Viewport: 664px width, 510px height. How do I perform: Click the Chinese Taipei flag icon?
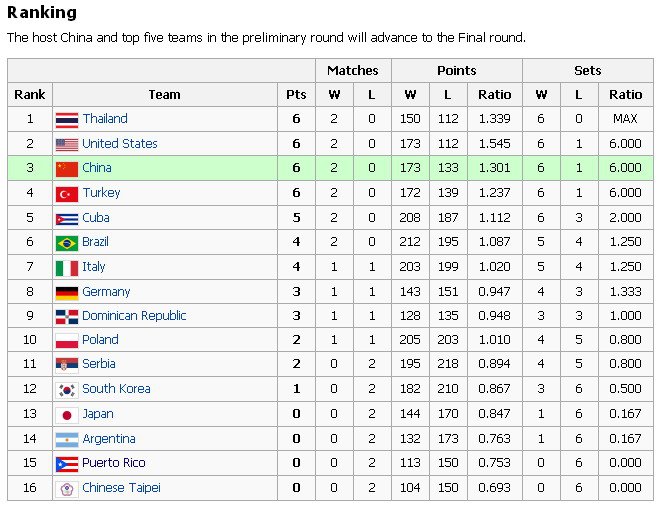(67, 489)
